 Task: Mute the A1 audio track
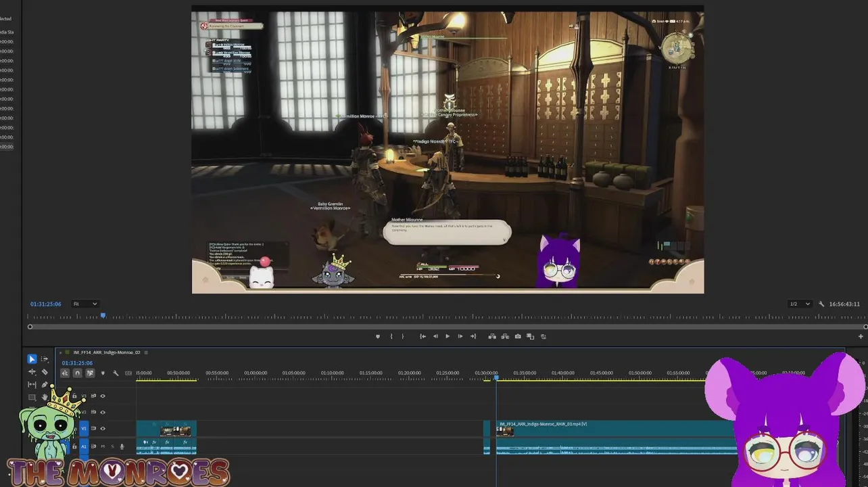click(103, 446)
